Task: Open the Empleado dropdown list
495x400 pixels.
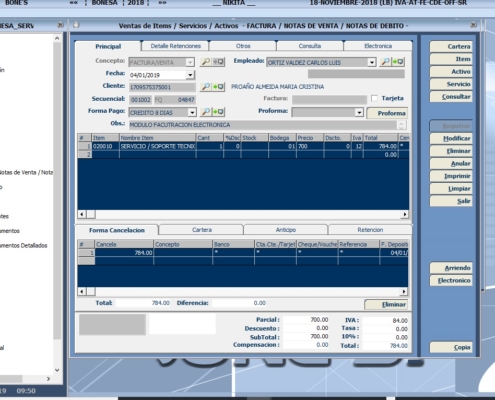Action: coord(372,62)
